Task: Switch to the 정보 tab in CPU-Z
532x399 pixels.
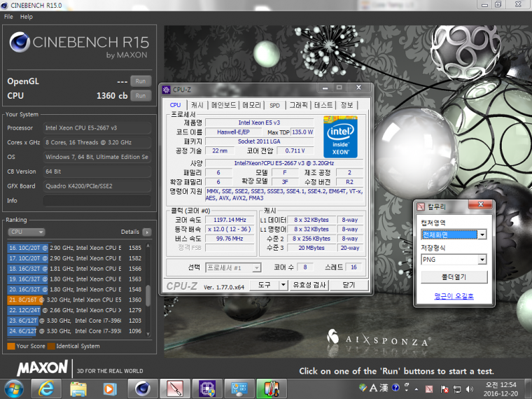Action: pos(346,105)
